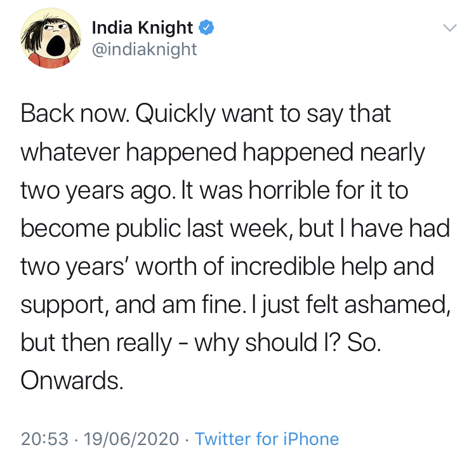Click the phrase "but then really"
The image size is (476, 459).
pos(96,343)
